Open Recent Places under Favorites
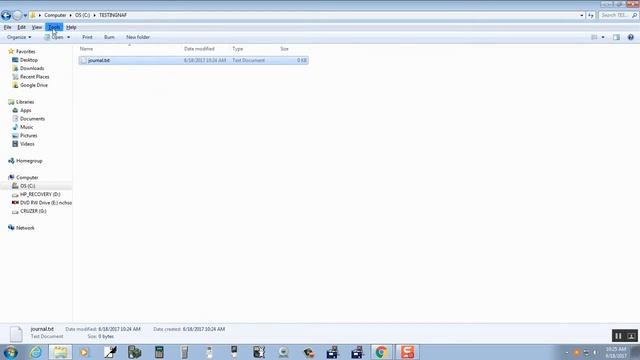 (31, 77)
